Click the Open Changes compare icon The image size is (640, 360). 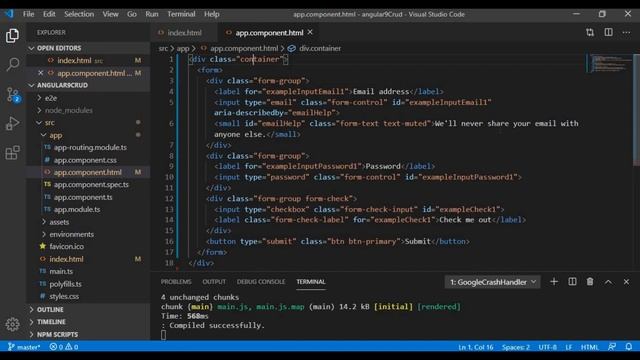click(590, 32)
